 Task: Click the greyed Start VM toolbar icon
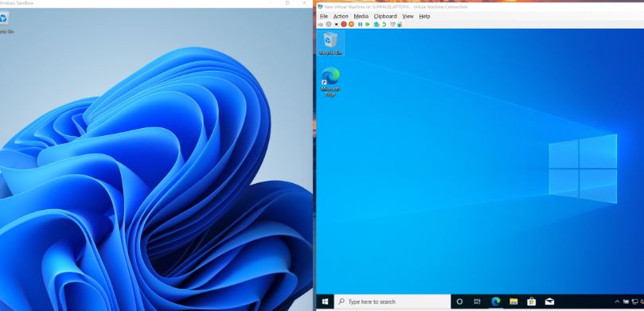point(329,24)
